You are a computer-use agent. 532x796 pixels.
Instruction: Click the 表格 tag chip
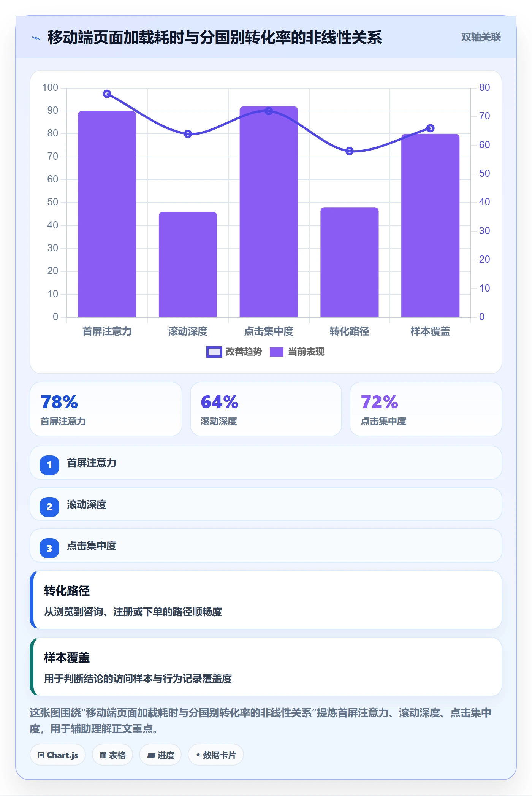tap(112, 755)
